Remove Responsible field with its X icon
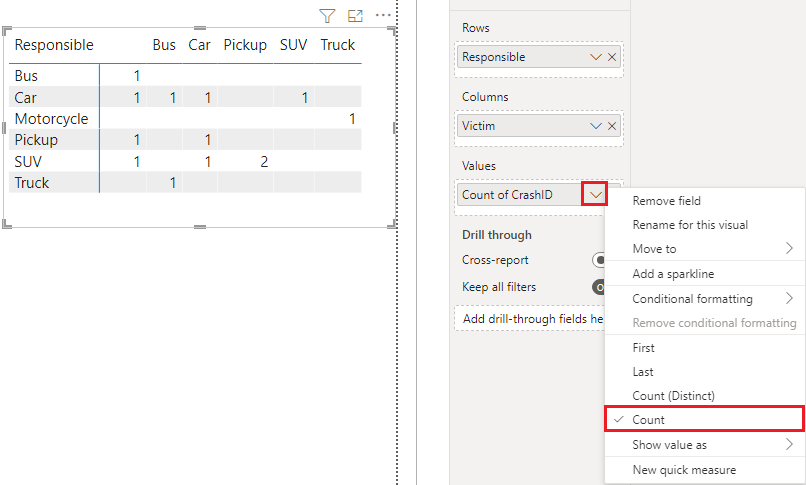The width and height of the screenshot is (806, 485). pos(612,57)
